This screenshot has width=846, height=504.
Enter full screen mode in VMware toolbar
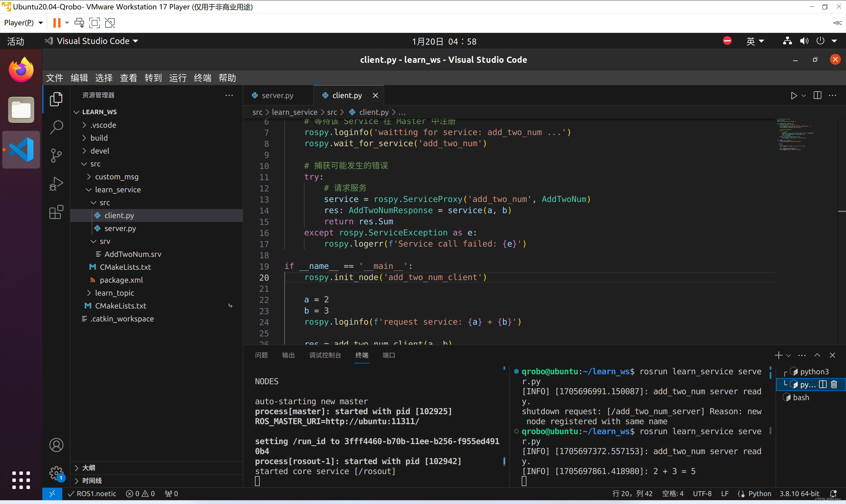click(x=95, y=23)
